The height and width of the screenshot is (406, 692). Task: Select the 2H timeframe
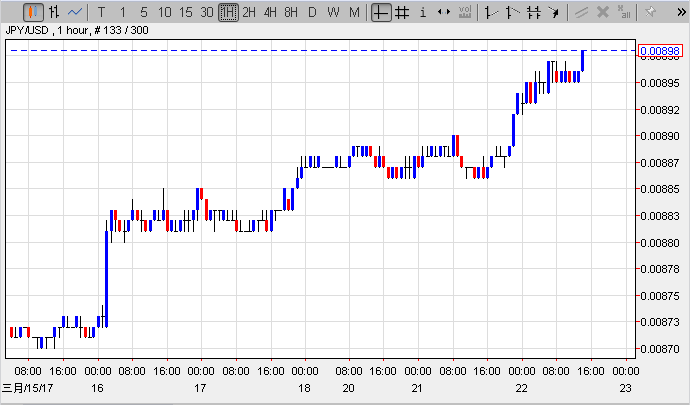tap(249, 12)
